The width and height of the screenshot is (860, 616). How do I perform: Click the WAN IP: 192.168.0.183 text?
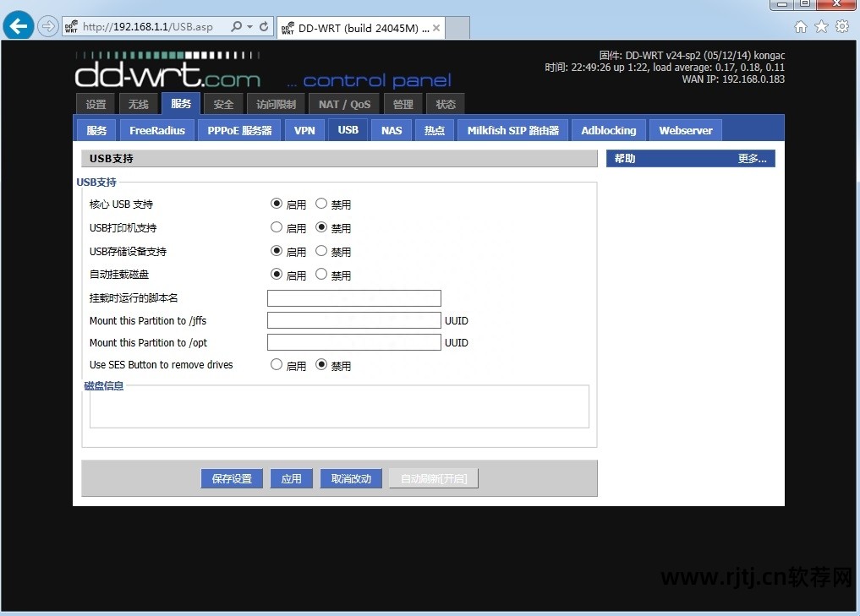click(x=733, y=79)
